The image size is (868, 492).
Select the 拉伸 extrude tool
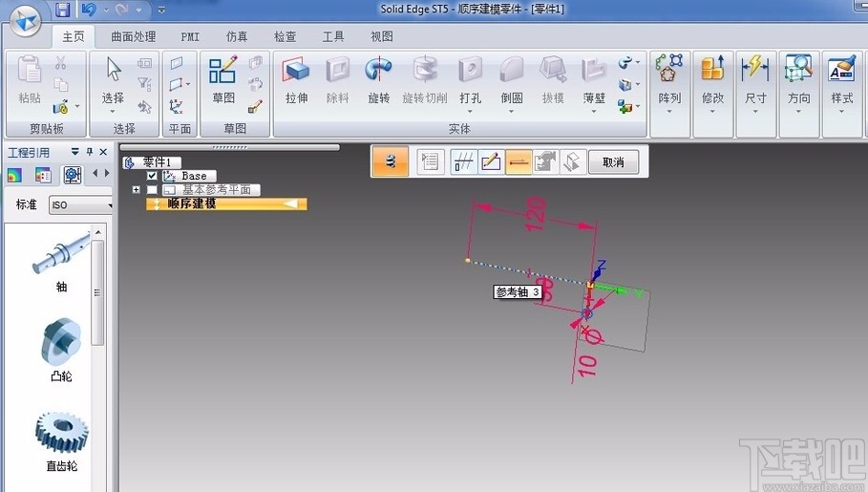[x=297, y=81]
